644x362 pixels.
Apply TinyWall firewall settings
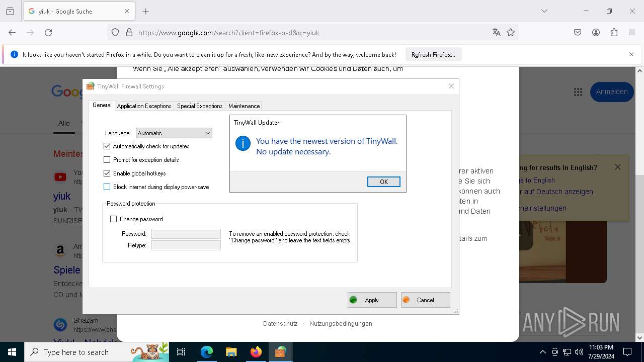[x=372, y=300]
